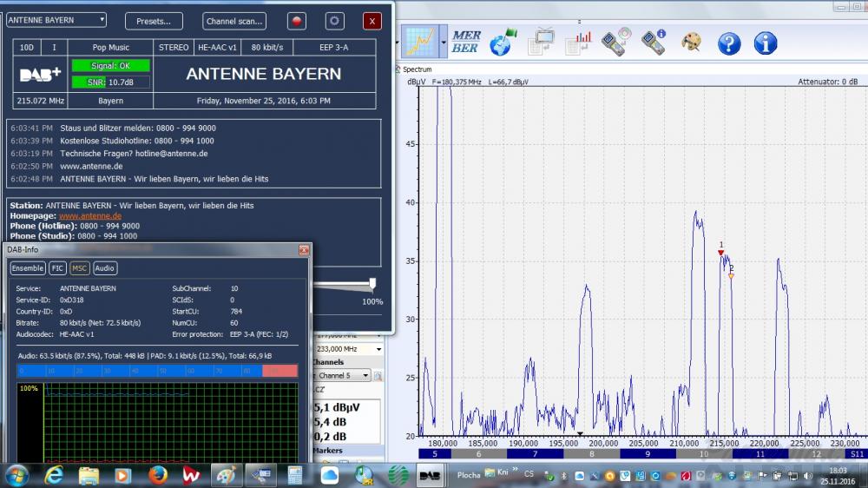Viewport: 868px width, 488px height.
Task: Click the volume speaker tray icon
Action: [x=807, y=476]
